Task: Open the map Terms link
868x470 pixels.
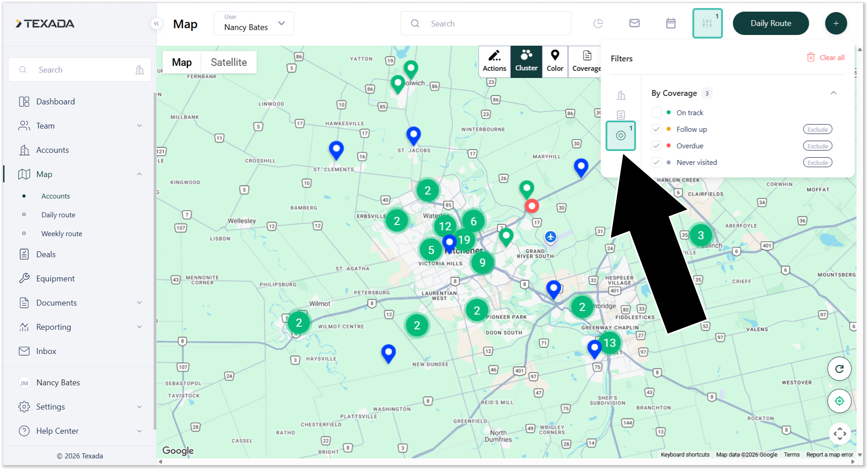Action: click(792, 455)
